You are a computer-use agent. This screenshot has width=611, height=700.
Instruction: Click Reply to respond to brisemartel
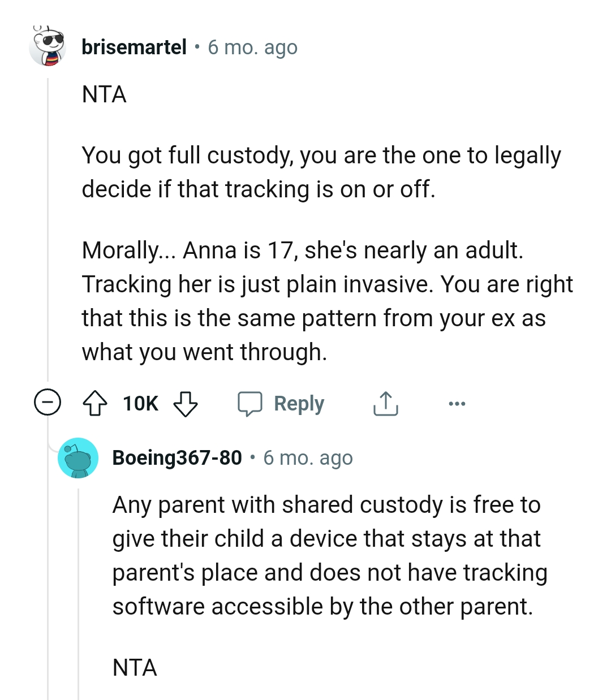[299, 403]
